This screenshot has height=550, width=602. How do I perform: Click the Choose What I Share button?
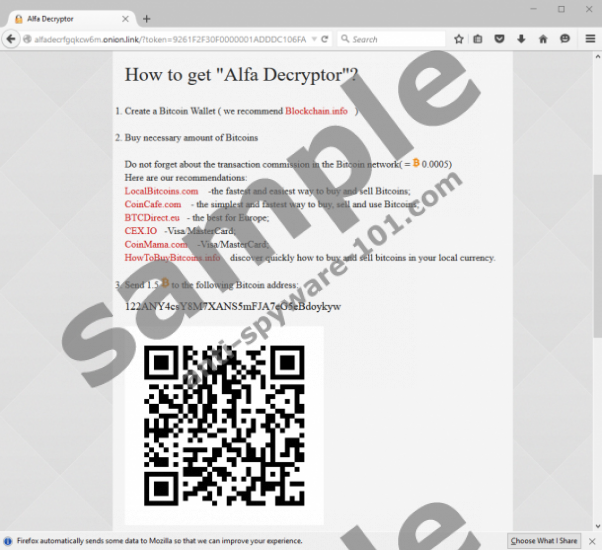point(544,541)
